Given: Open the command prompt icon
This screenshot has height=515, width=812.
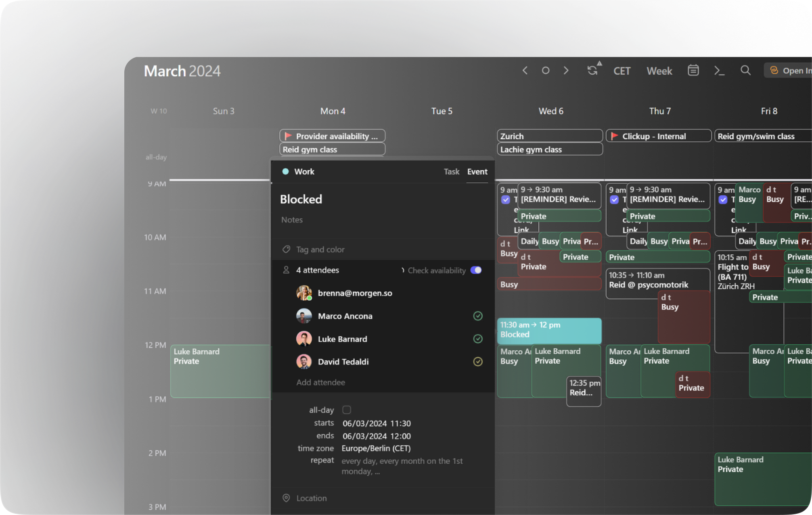Looking at the screenshot, I should coord(719,71).
